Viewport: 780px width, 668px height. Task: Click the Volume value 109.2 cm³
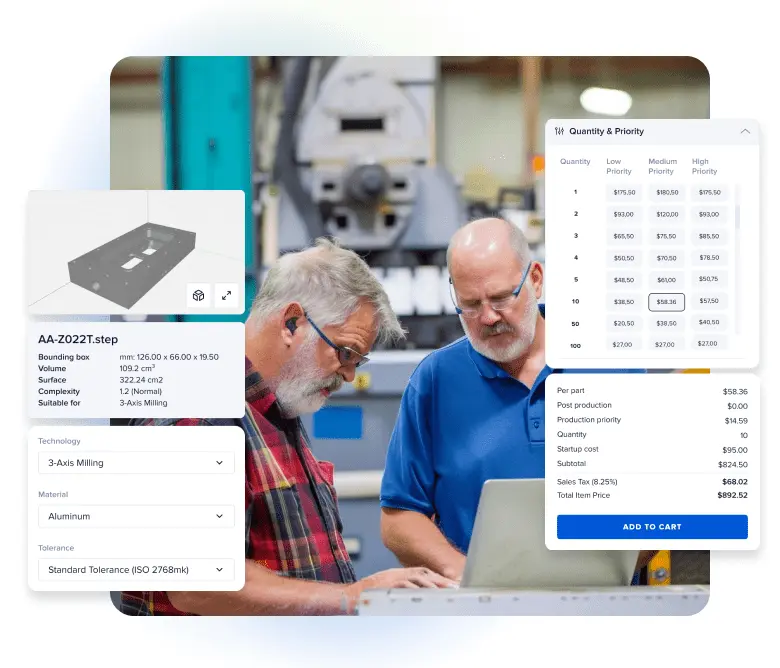137,369
